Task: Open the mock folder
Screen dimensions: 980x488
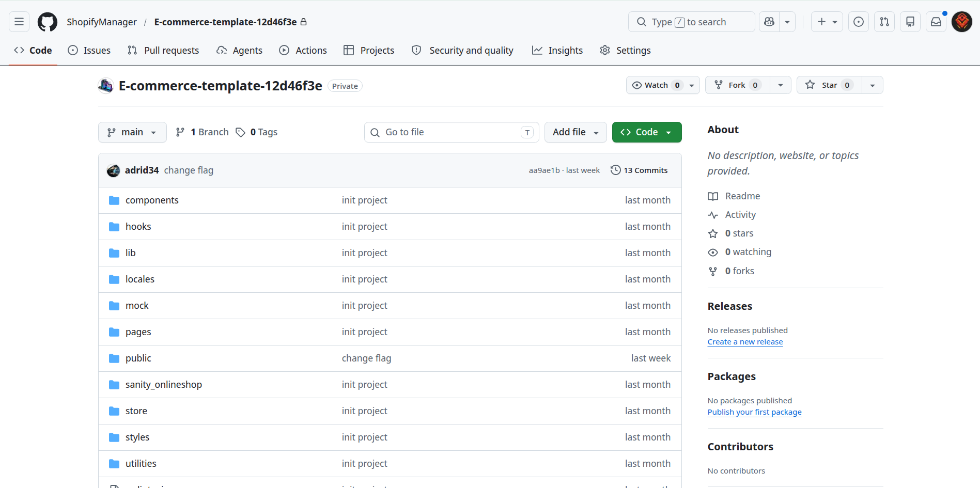Action: pos(137,306)
